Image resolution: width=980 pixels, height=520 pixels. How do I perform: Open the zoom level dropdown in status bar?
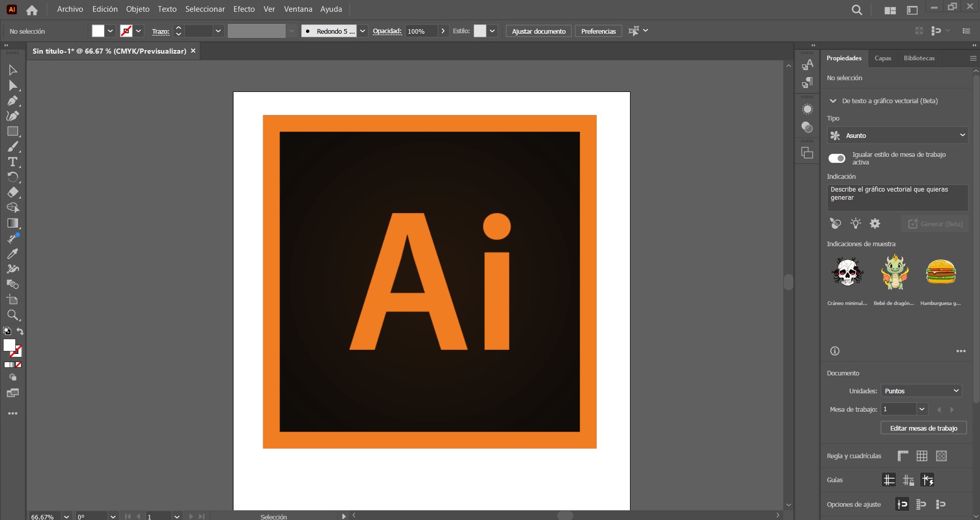point(66,516)
